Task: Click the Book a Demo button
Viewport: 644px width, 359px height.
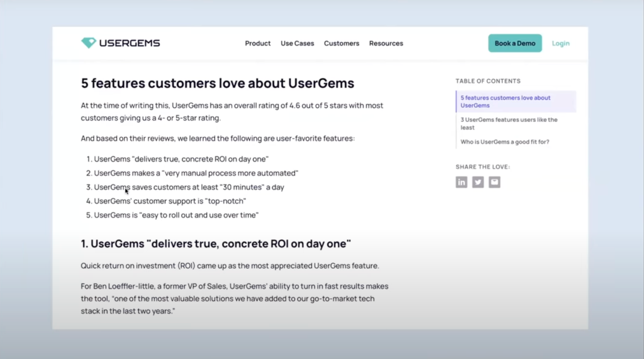Action: tap(515, 43)
